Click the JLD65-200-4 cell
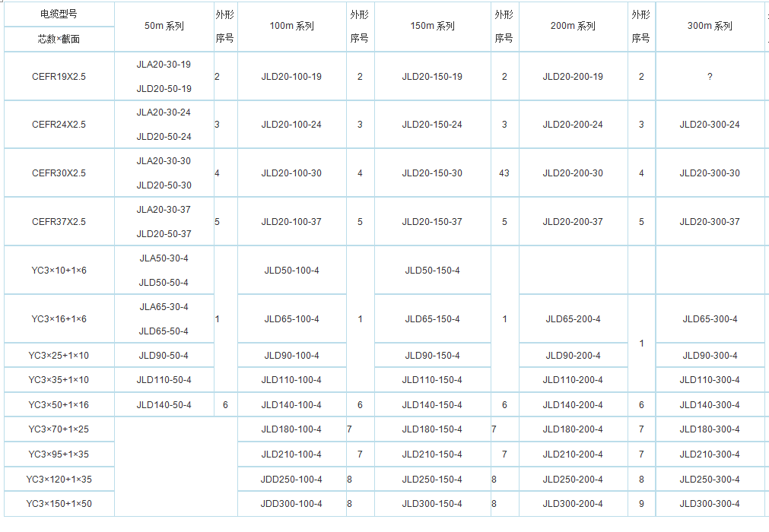769x532 pixels. pos(573,319)
